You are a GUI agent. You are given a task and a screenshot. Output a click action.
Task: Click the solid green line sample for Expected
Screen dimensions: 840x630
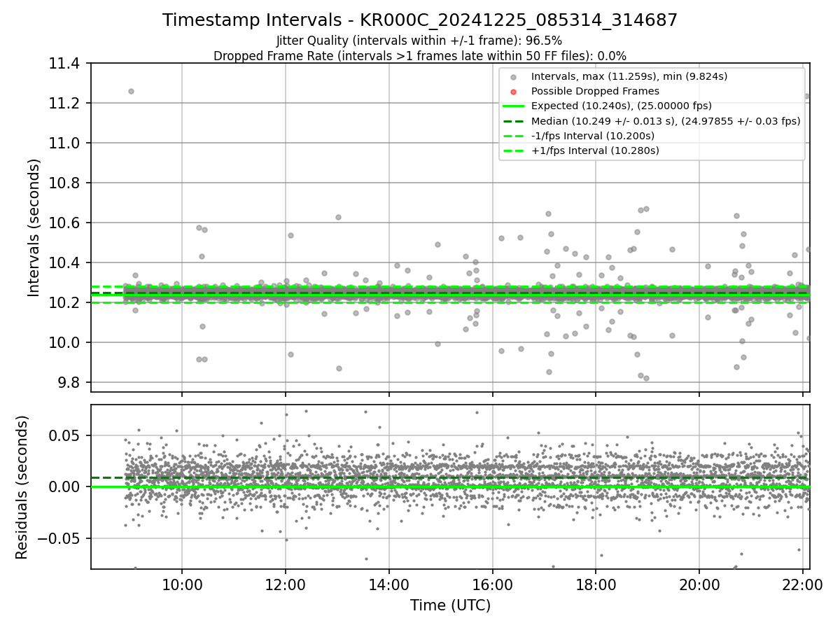click(x=514, y=106)
